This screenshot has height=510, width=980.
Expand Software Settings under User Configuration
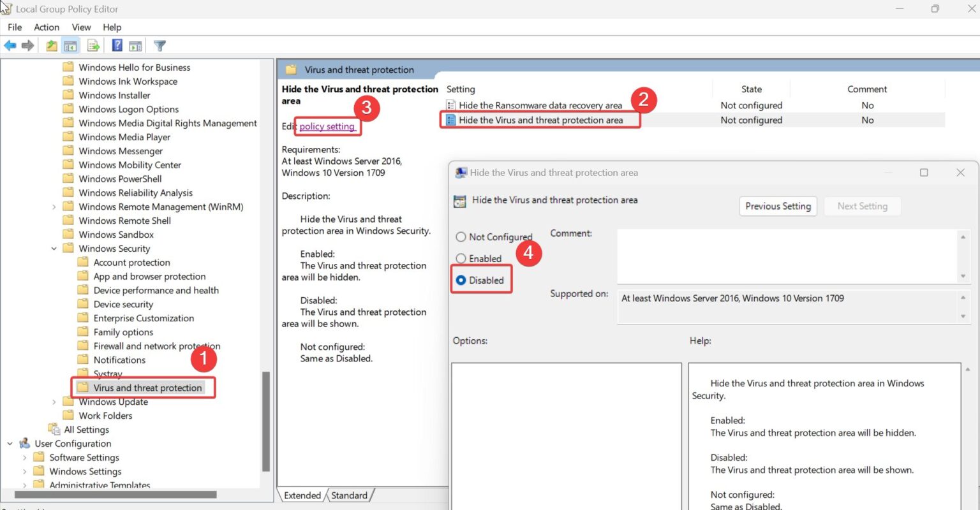point(25,458)
